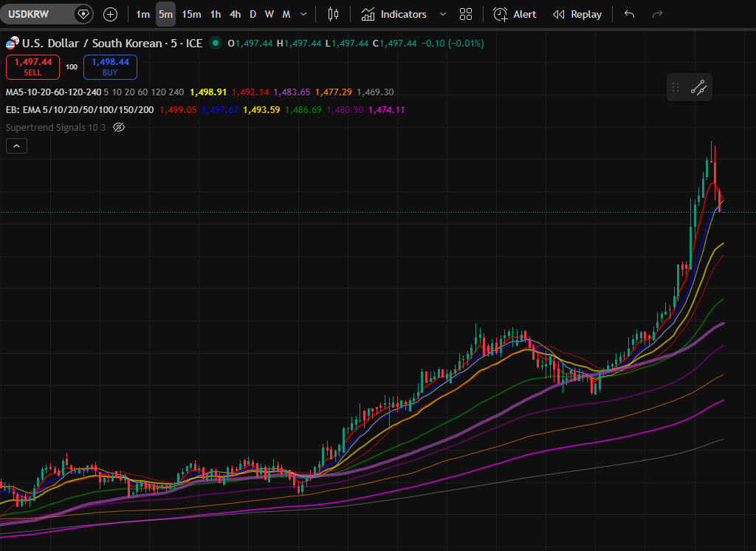The width and height of the screenshot is (756, 551).
Task: Expand the timeframe interval dropdown chevron
Action: (x=303, y=14)
